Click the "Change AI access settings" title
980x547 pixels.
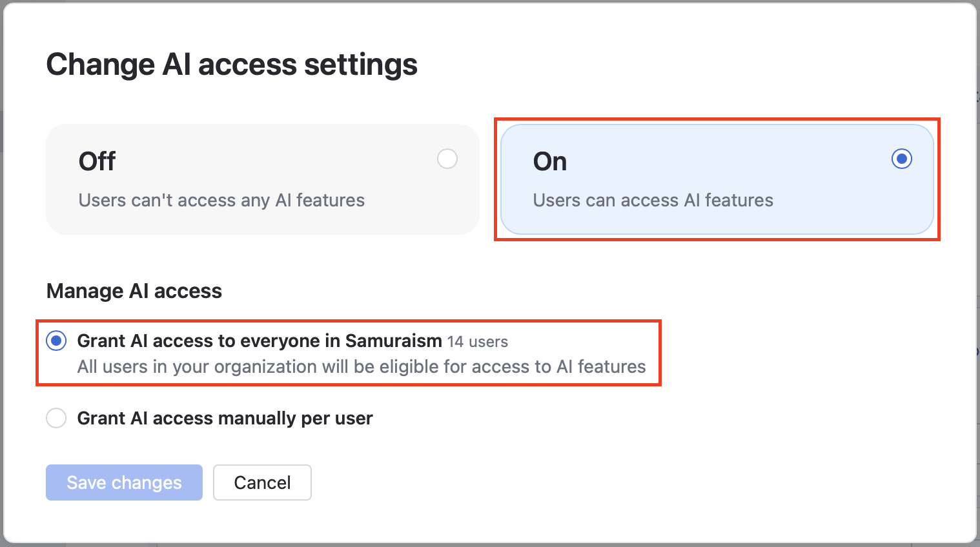(x=232, y=65)
